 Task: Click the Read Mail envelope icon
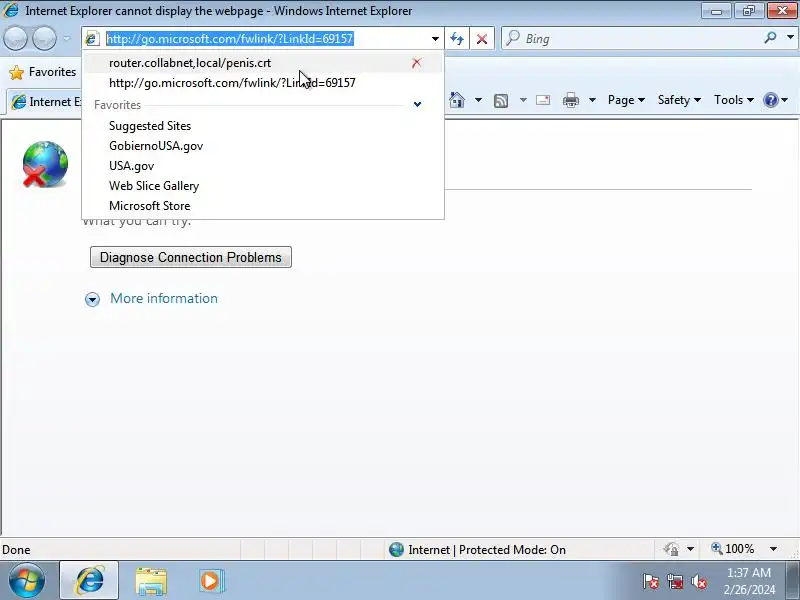[543, 100]
